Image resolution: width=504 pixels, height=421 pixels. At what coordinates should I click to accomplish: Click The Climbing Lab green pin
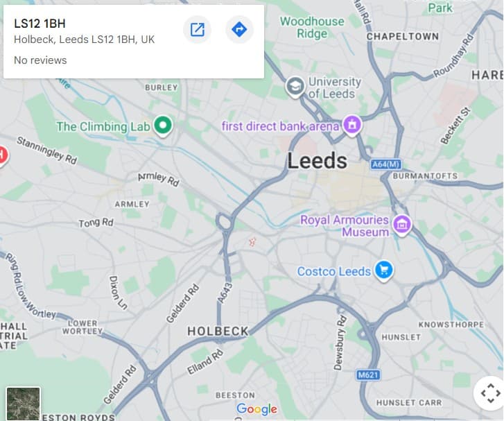tap(163, 126)
